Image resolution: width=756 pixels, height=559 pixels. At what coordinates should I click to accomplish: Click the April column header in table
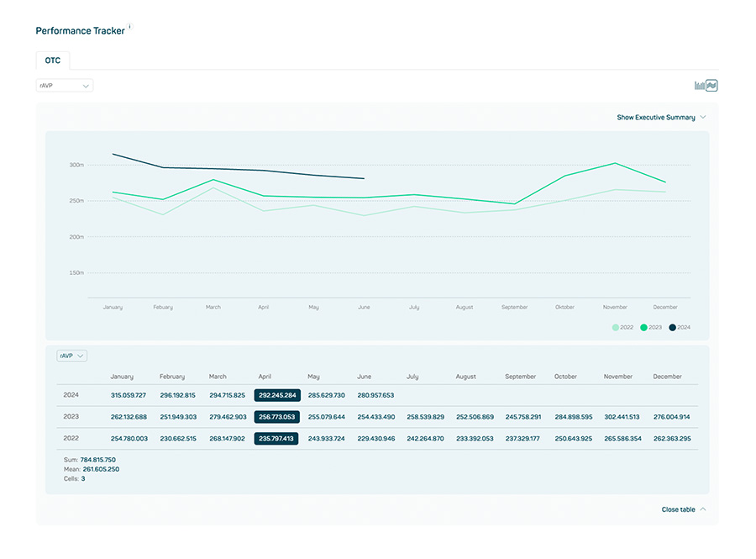click(x=265, y=377)
